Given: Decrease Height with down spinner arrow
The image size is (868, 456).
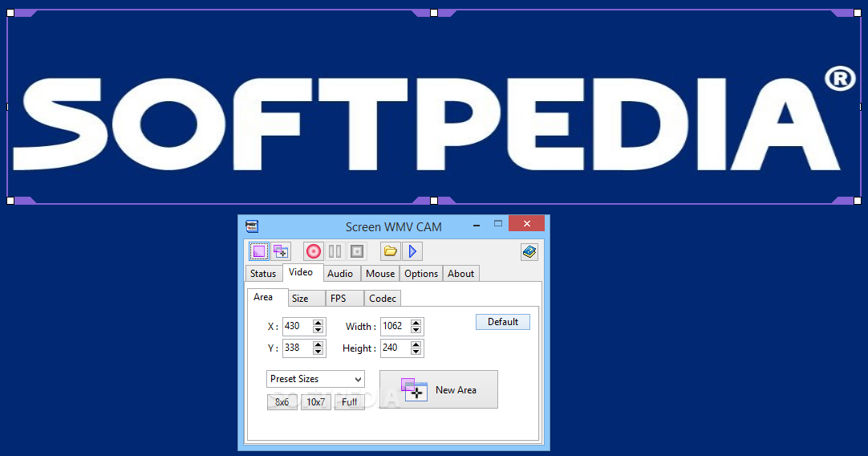Looking at the screenshot, I should [416, 352].
